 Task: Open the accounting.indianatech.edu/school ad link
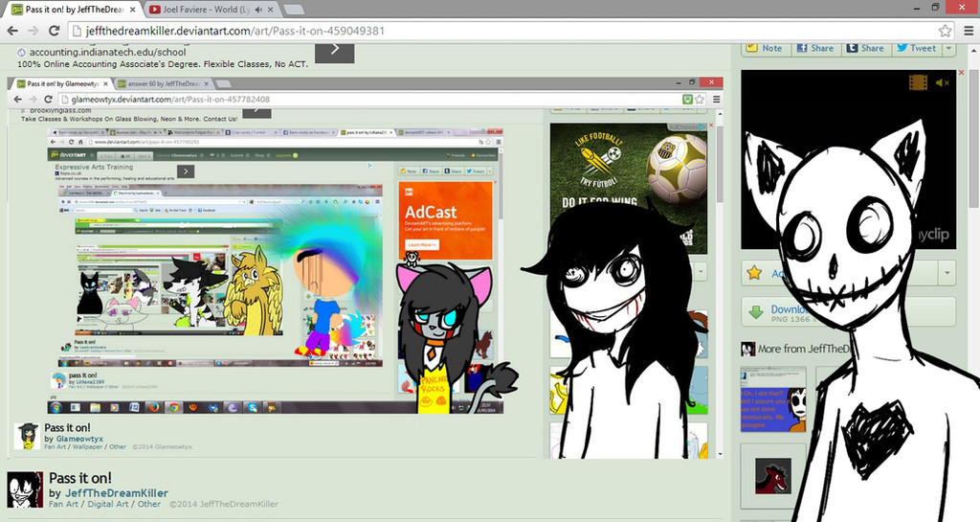pyautogui.click(x=107, y=53)
